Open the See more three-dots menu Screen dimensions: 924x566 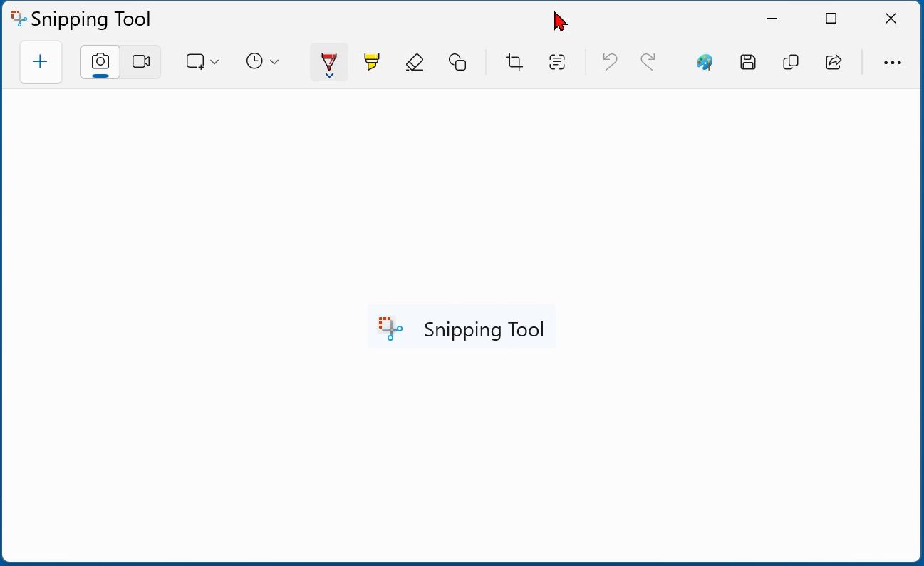(x=892, y=63)
